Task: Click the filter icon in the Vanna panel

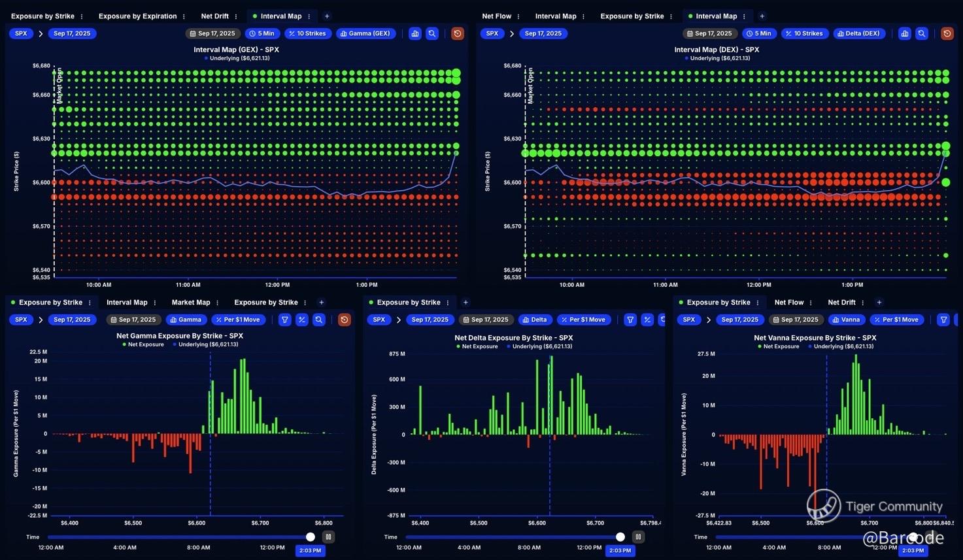Action: coord(943,320)
